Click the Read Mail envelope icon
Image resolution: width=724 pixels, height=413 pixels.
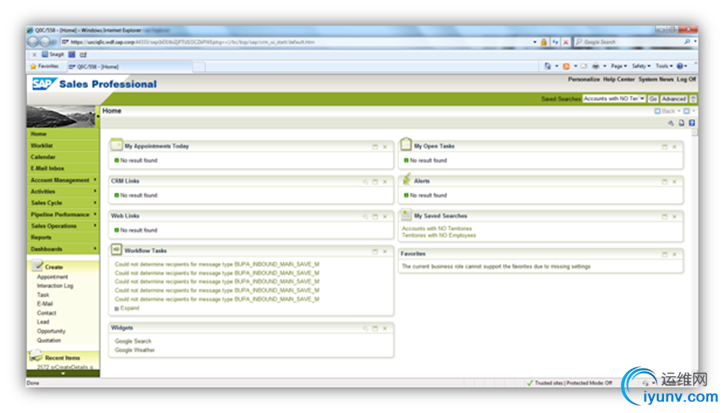tap(584, 67)
